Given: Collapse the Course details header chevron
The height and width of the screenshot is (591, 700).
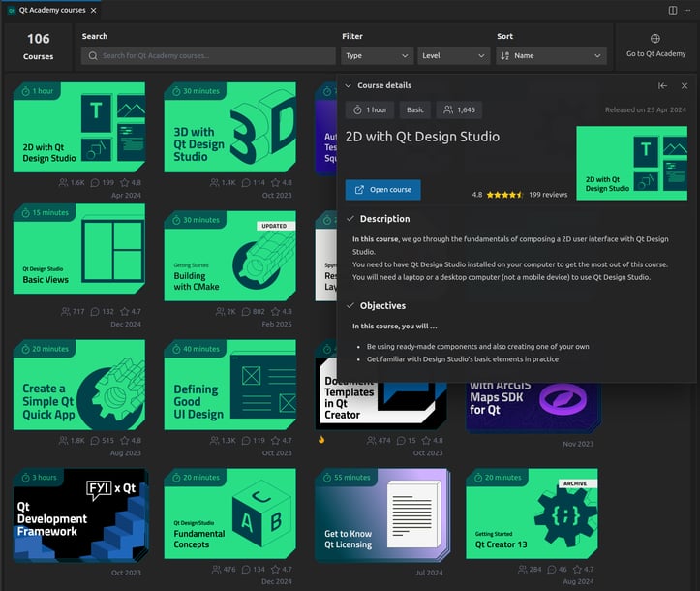Looking at the screenshot, I should 348,86.
